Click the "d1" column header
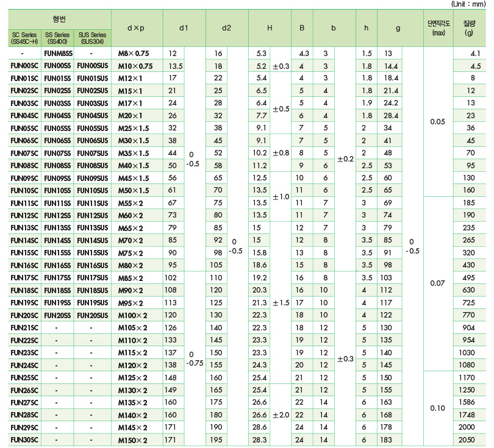Image resolution: width=494 pixels, height=448 pixels. 184,28
